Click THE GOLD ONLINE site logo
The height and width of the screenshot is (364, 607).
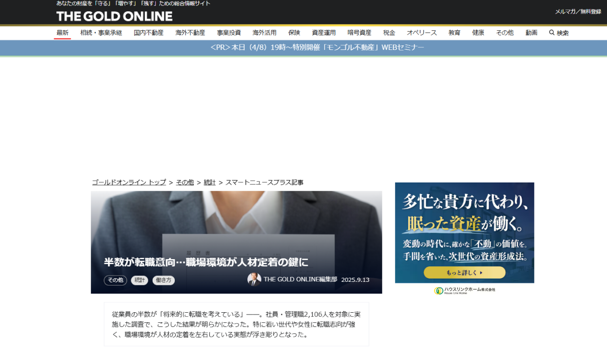(x=114, y=16)
